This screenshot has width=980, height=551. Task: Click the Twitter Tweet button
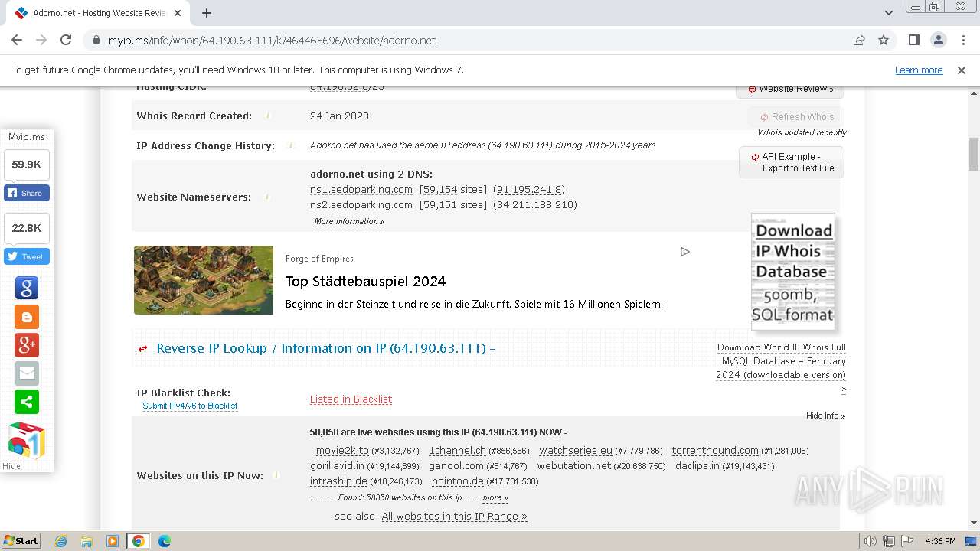[27, 256]
